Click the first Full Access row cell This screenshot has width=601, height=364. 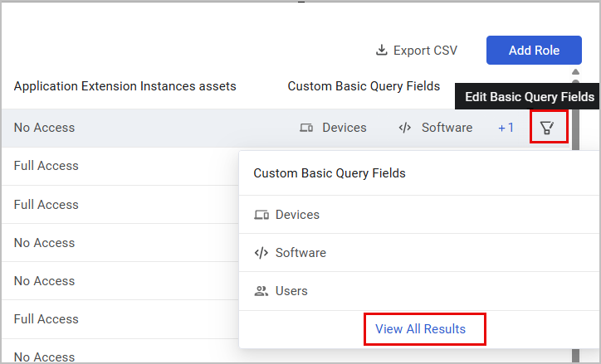[x=46, y=166]
